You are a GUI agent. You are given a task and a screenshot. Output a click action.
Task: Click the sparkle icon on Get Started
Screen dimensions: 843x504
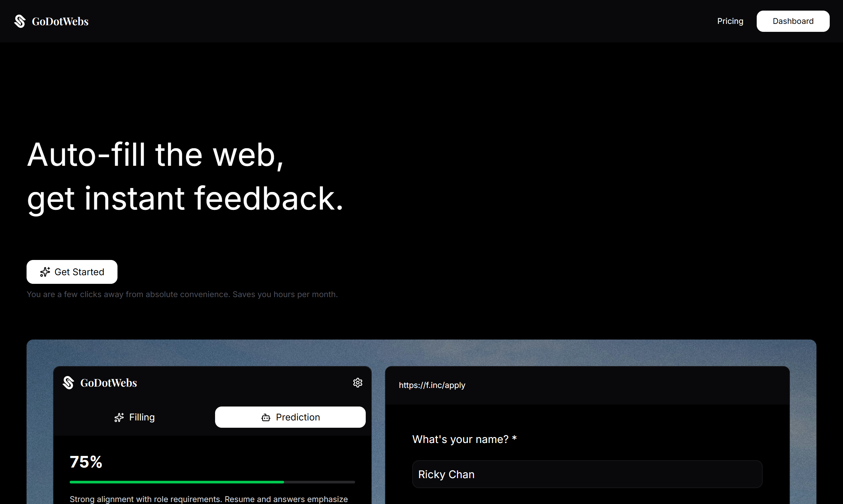click(45, 272)
